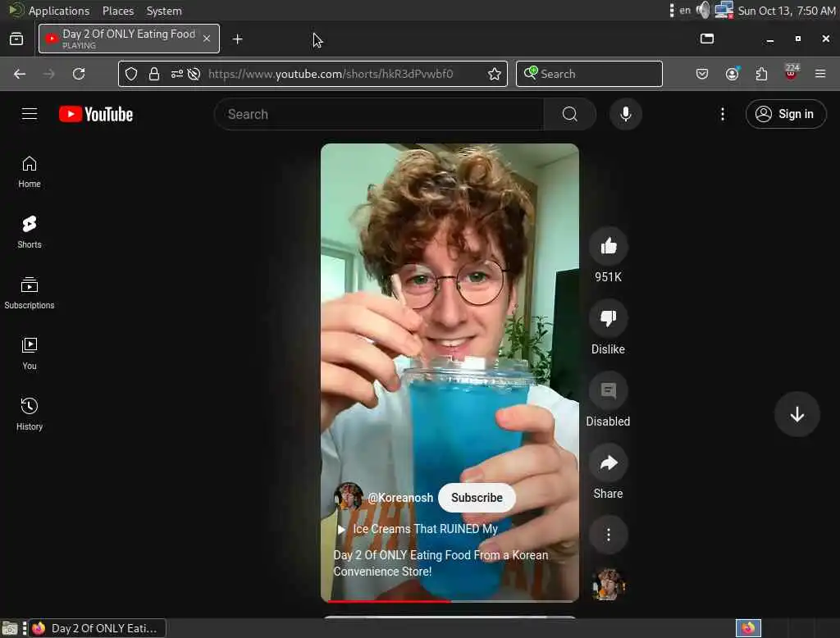Screen dimensions: 840x638
Task: Click the autoplay blocked icon in address bar
Action: point(194,74)
